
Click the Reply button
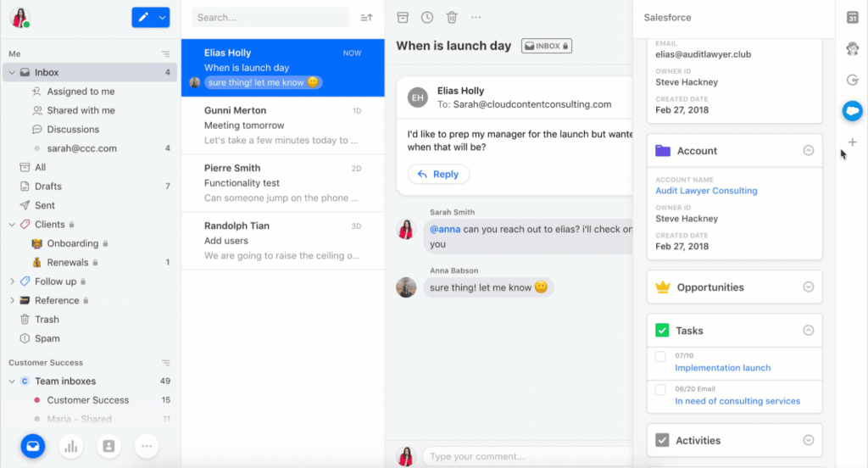438,174
